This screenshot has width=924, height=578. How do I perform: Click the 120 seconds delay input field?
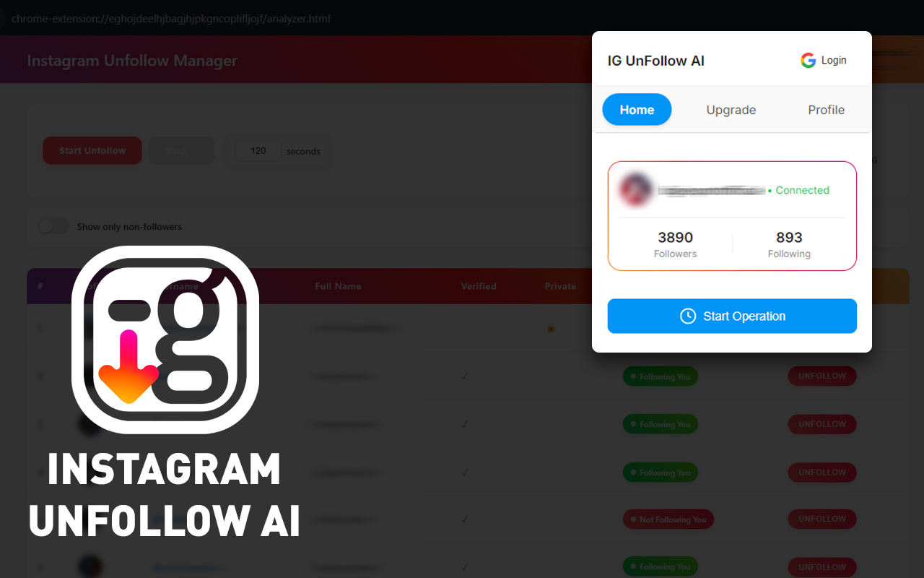point(258,151)
